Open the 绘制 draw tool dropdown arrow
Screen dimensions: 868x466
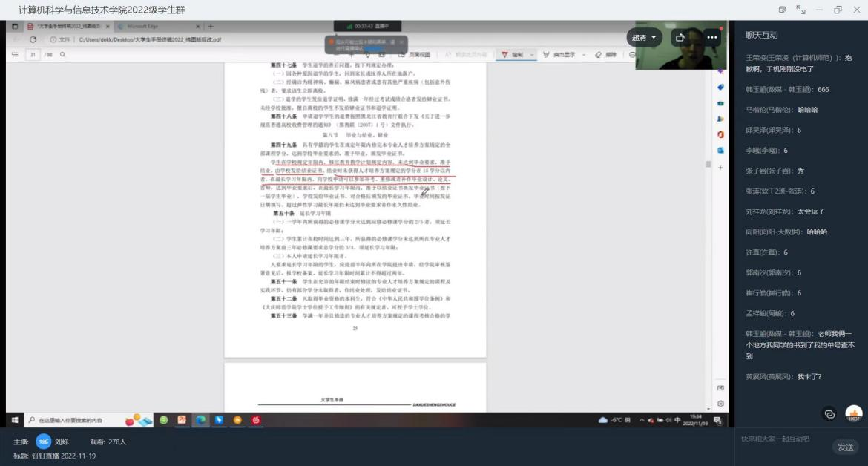tap(532, 54)
